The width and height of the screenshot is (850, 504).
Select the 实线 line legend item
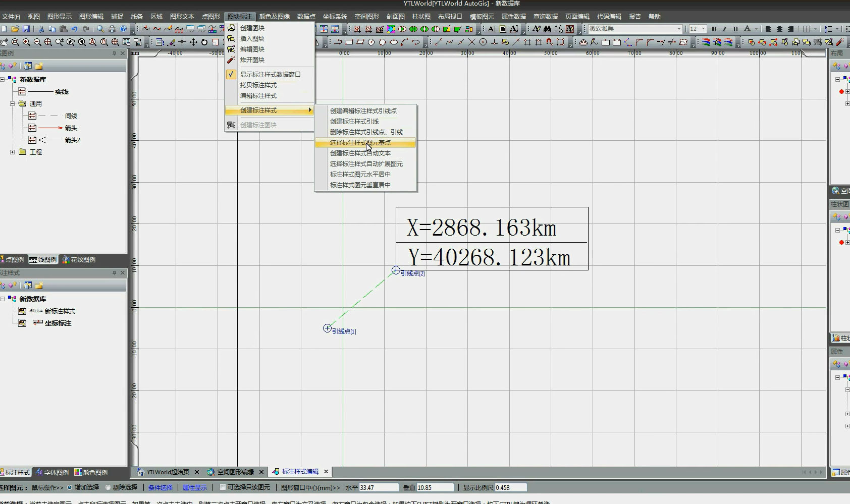coord(62,91)
